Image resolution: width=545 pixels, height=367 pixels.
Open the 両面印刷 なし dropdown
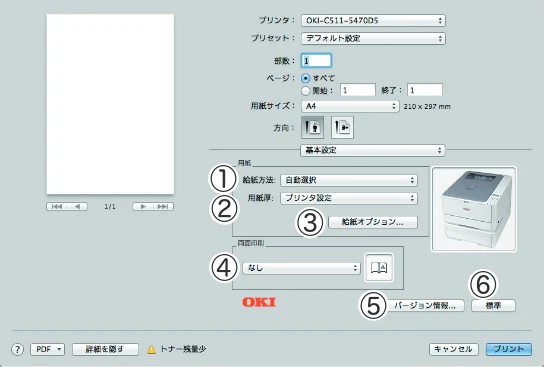[x=301, y=268]
